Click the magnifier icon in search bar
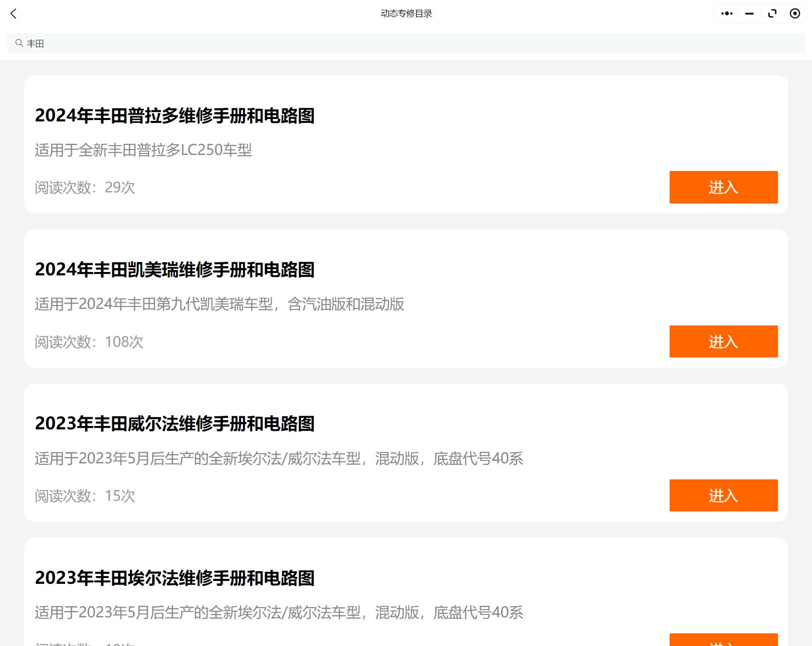The image size is (812, 646). coord(19,43)
